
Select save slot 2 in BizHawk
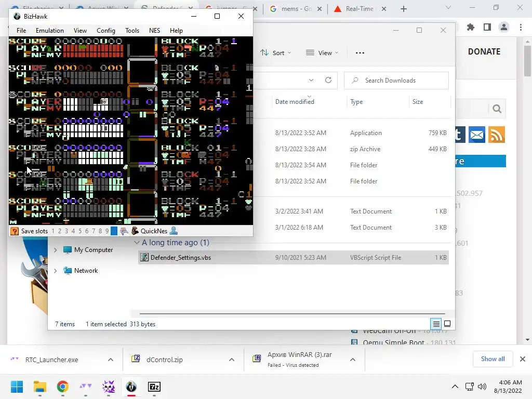pyautogui.click(x=60, y=231)
